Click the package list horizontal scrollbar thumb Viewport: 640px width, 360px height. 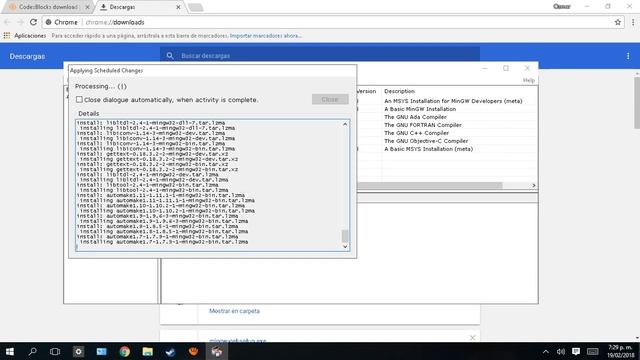tap(429, 185)
